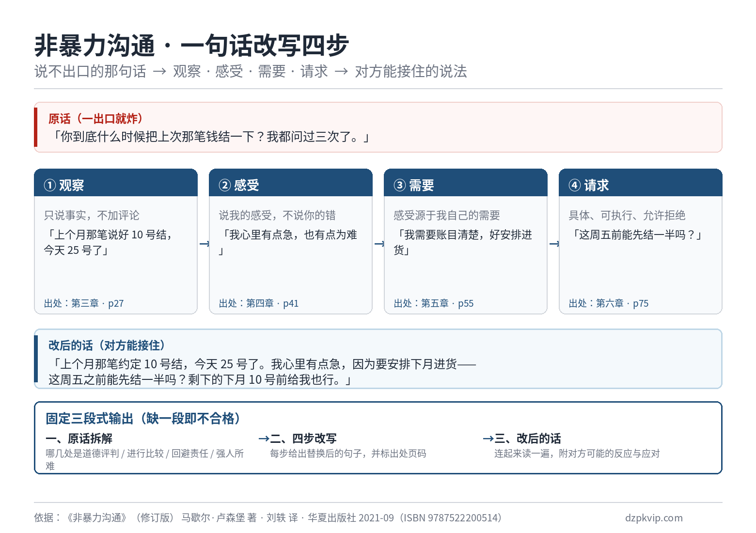Click the source 出处：第四章 · p41
The image size is (756, 533).
(259, 303)
